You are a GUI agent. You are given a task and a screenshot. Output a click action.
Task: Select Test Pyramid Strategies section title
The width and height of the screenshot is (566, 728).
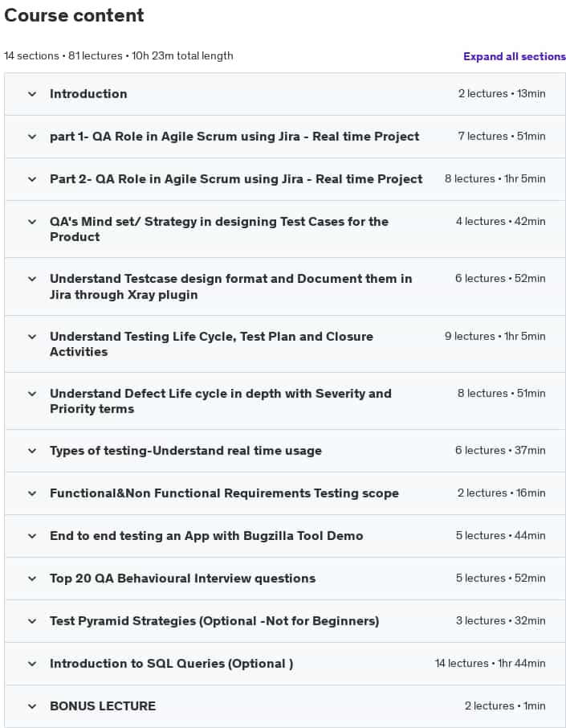point(214,621)
